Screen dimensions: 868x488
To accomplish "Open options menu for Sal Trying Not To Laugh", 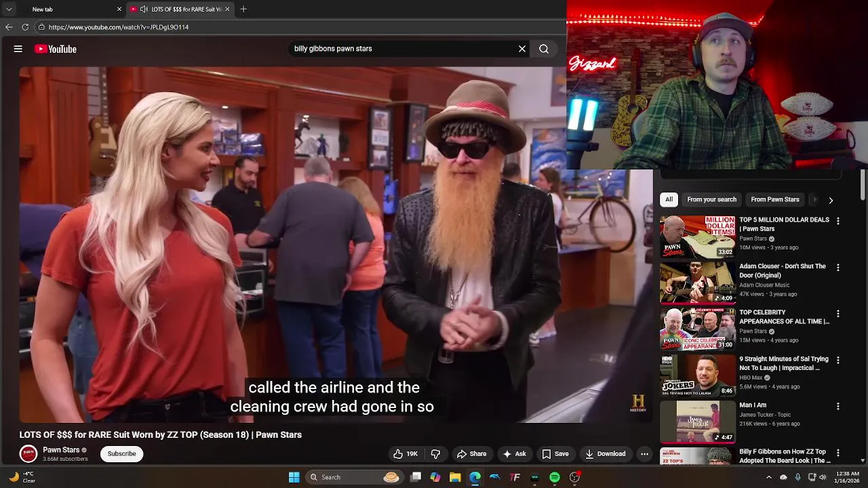I will tap(838, 360).
